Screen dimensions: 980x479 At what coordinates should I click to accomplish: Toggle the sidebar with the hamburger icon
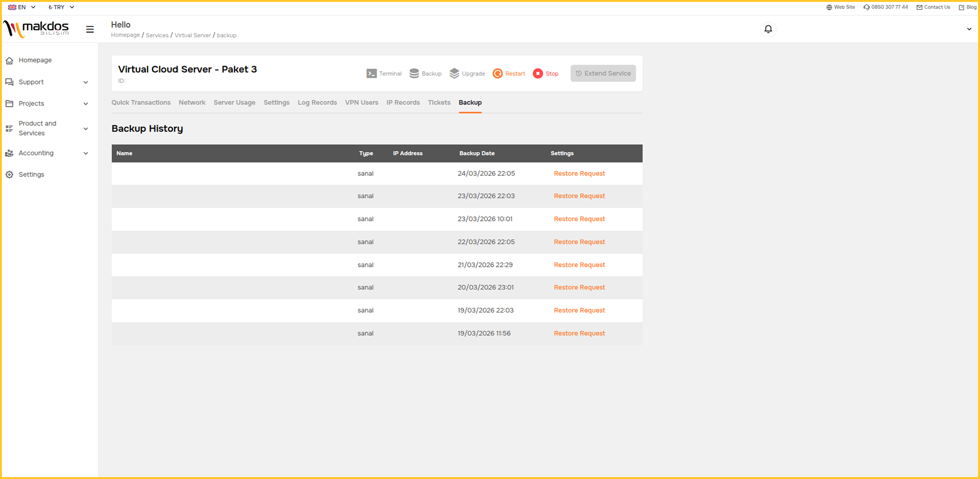point(90,29)
